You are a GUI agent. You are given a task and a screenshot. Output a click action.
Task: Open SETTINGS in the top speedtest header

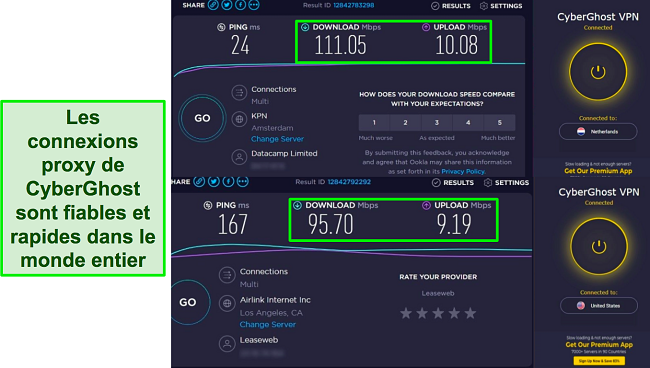pyautogui.click(x=501, y=6)
